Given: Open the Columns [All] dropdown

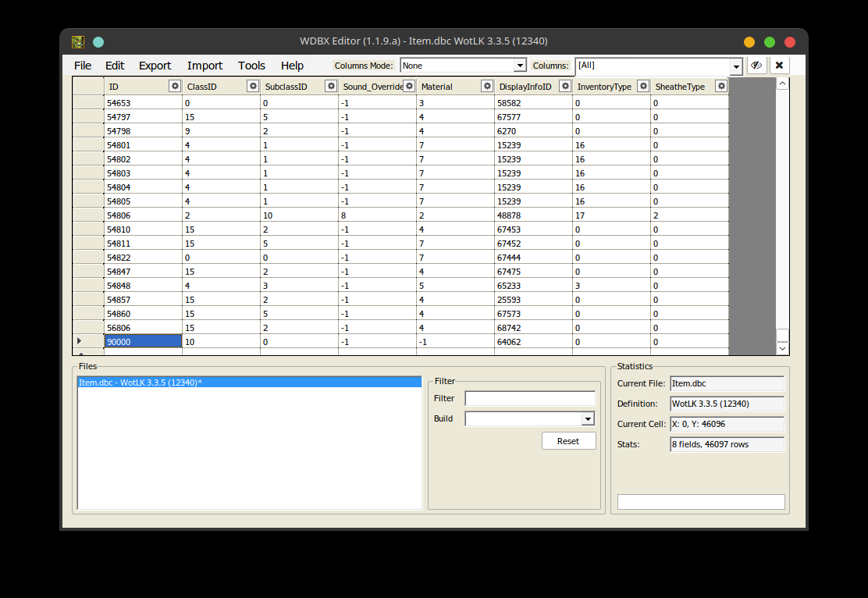Looking at the screenshot, I should [735, 66].
